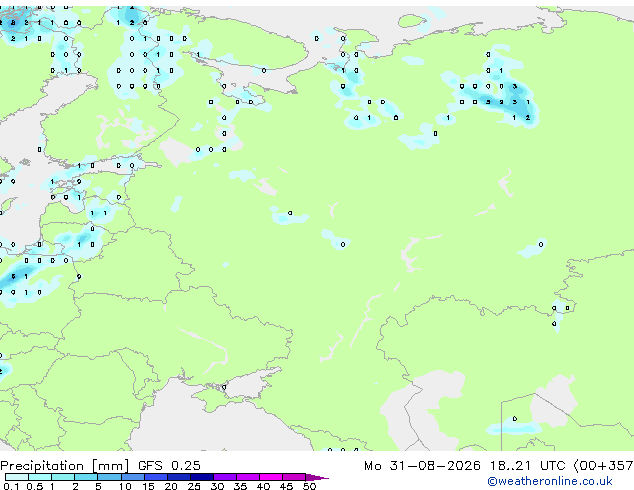
Task: Click the legend label '25'
Action: click(x=194, y=486)
